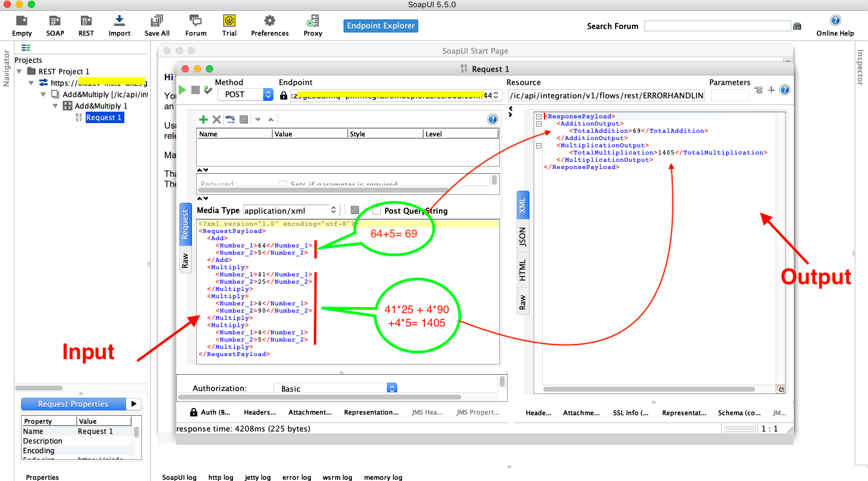This screenshot has width=868, height=481.
Task: Delete the selected parameter
Action: (216, 119)
